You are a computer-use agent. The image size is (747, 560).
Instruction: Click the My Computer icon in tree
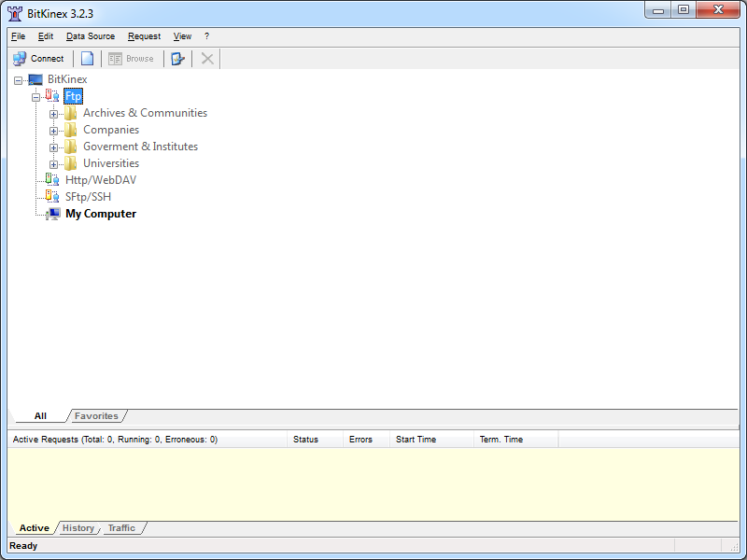point(53,214)
